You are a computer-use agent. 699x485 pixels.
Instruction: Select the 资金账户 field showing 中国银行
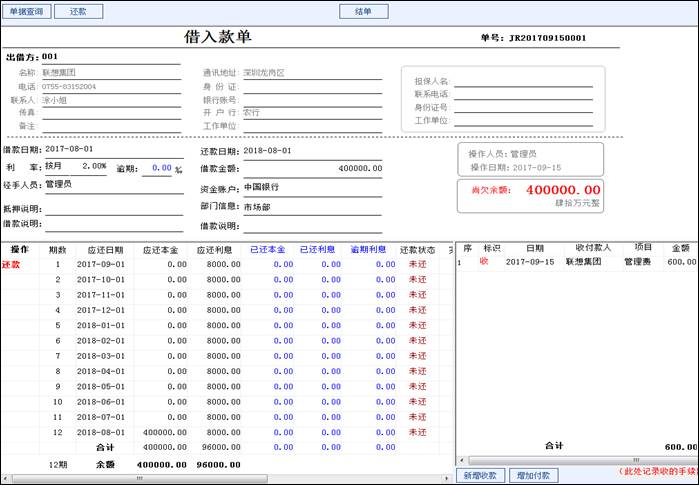pos(312,187)
